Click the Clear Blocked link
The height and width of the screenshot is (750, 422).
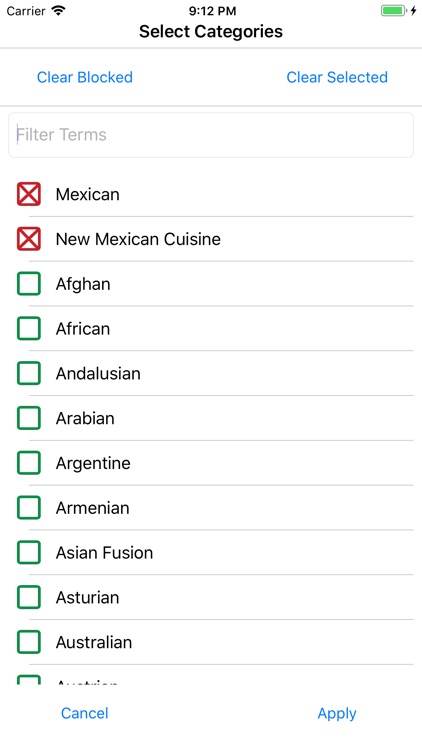pyautogui.click(x=85, y=77)
